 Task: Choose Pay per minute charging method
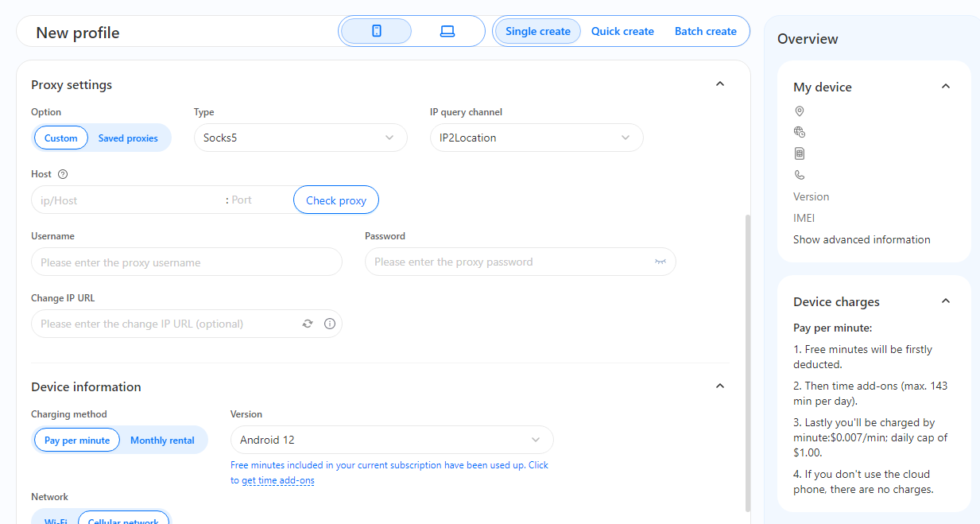pos(77,441)
